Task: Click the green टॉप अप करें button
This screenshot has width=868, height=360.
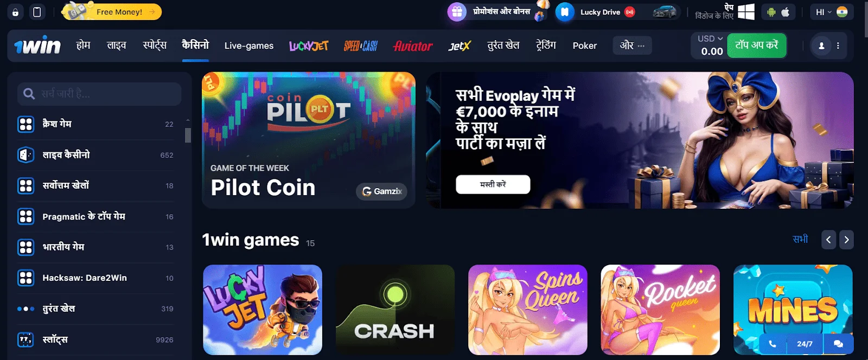Action: pyautogui.click(x=757, y=45)
